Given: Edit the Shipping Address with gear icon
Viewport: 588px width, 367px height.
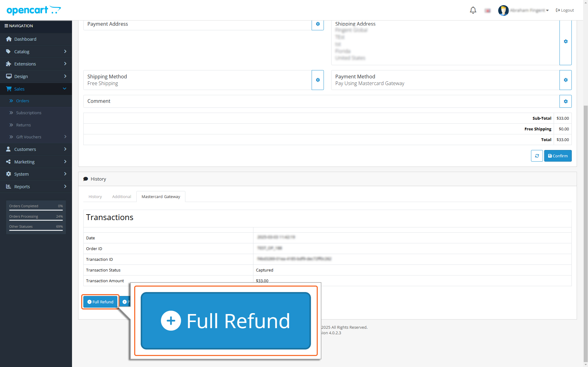Looking at the screenshot, I should coord(566,41).
